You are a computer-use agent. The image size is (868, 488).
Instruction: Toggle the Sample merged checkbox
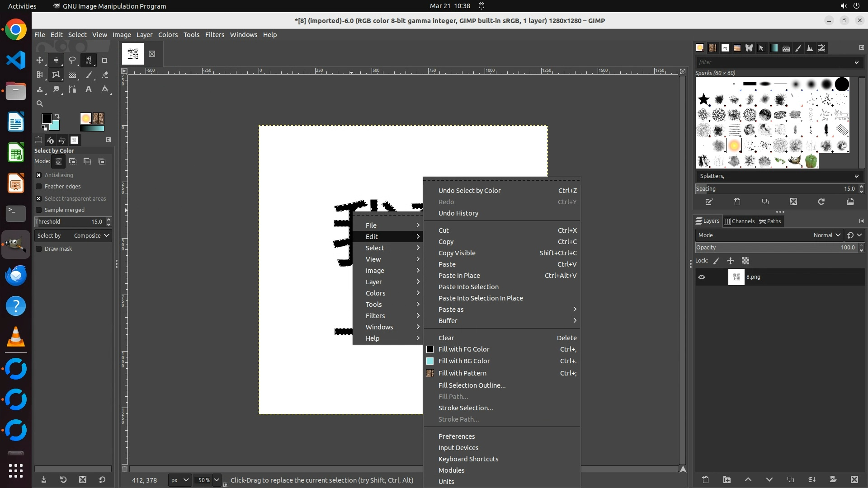click(39, 210)
